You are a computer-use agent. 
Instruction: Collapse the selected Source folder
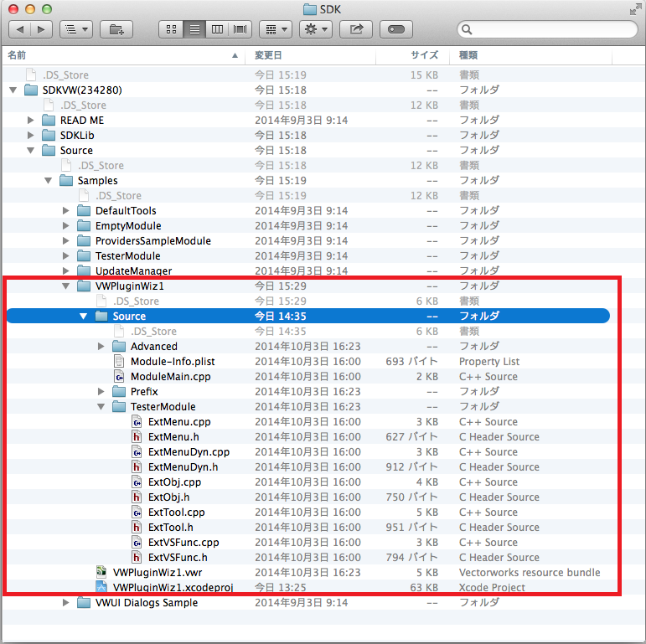pos(84,317)
